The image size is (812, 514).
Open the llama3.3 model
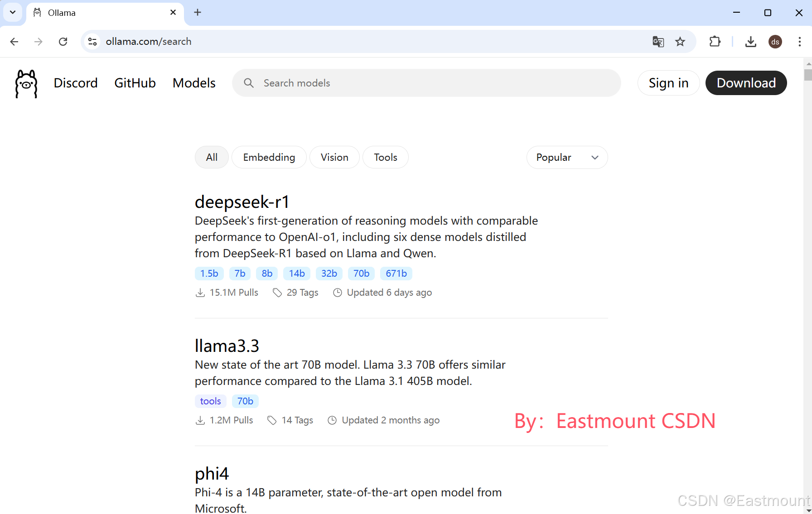tap(227, 346)
